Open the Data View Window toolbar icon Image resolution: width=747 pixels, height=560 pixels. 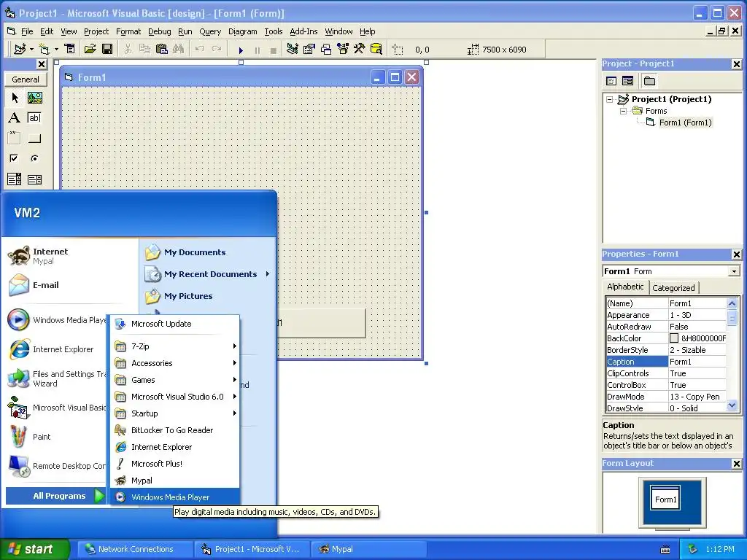pyautogui.click(x=376, y=49)
